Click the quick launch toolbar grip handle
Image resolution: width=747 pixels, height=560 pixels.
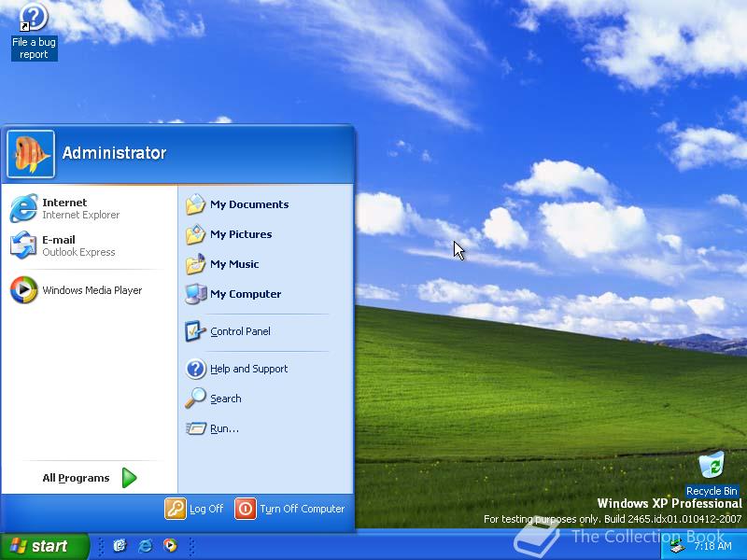101,546
